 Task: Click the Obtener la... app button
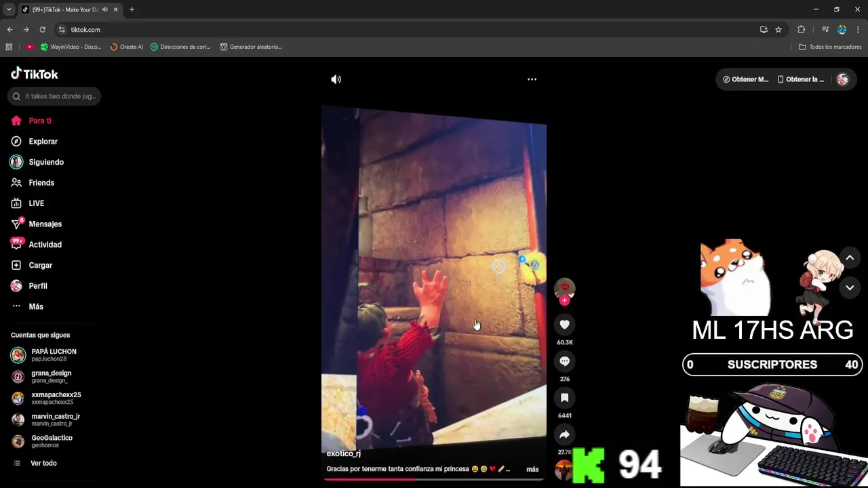800,79
